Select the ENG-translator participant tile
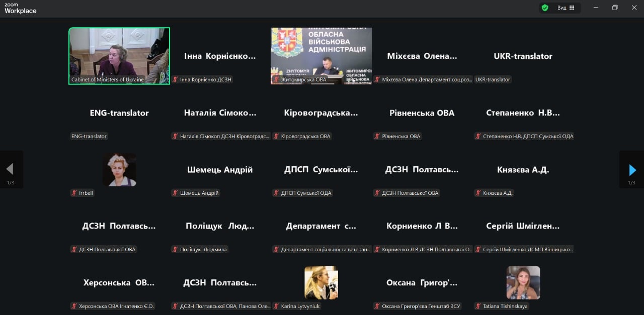This screenshot has height=315, width=644. (x=119, y=113)
